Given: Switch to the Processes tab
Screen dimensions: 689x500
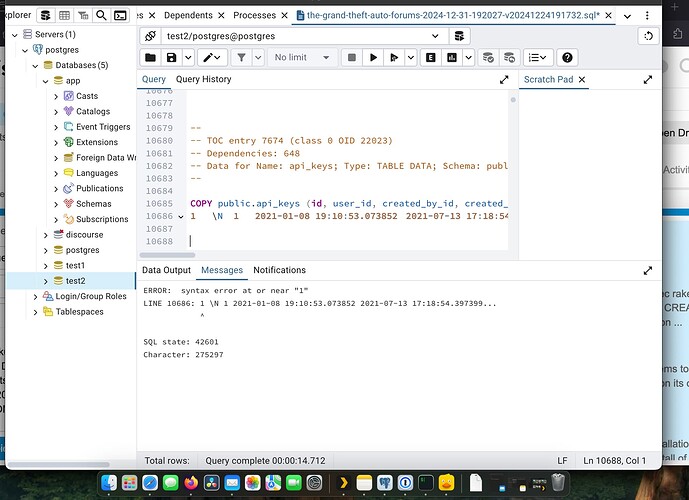Looking at the screenshot, I should click(x=254, y=15).
